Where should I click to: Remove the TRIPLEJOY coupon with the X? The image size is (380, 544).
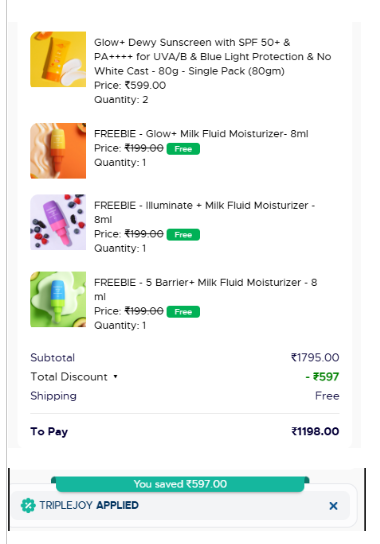tap(333, 506)
